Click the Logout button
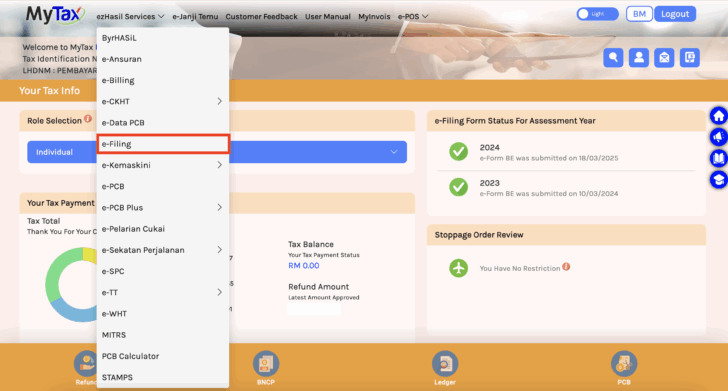Image resolution: width=728 pixels, height=391 pixels. pyautogui.click(x=675, y=14)
